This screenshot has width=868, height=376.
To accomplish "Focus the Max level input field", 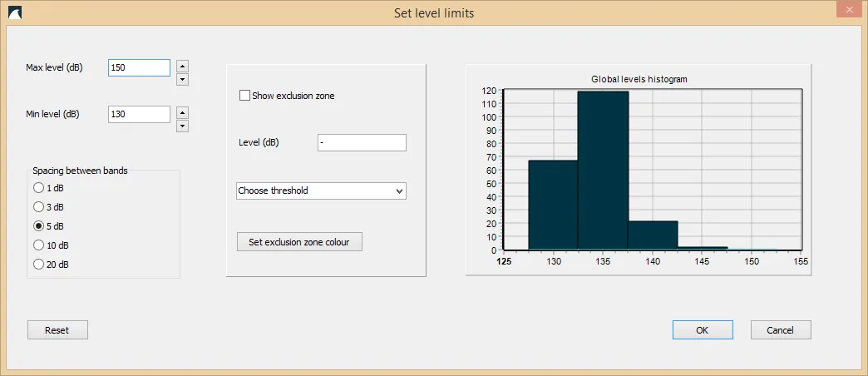I will tap(139, 67).
